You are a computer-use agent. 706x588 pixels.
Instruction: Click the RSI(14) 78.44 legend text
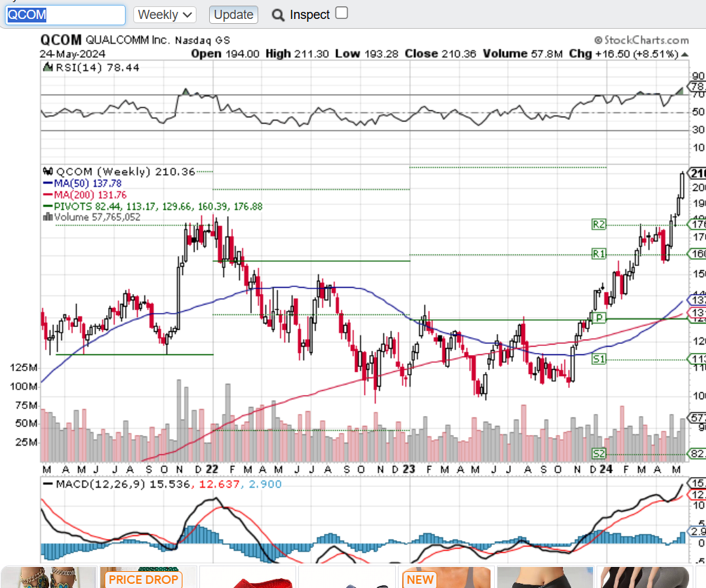pos(98,67)
